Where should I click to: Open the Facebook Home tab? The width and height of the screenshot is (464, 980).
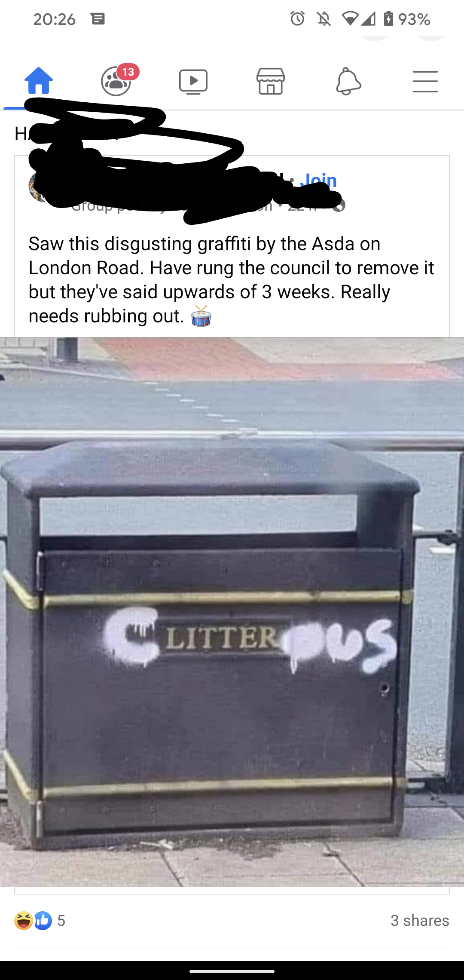click(39, 81)
